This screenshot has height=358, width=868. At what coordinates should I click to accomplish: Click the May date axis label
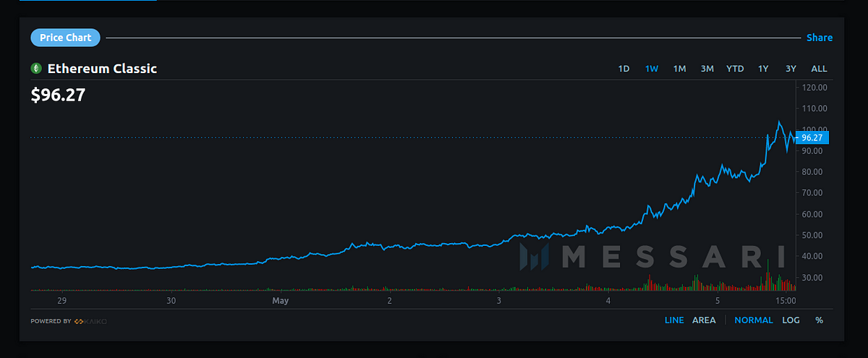tap(281, 300)
